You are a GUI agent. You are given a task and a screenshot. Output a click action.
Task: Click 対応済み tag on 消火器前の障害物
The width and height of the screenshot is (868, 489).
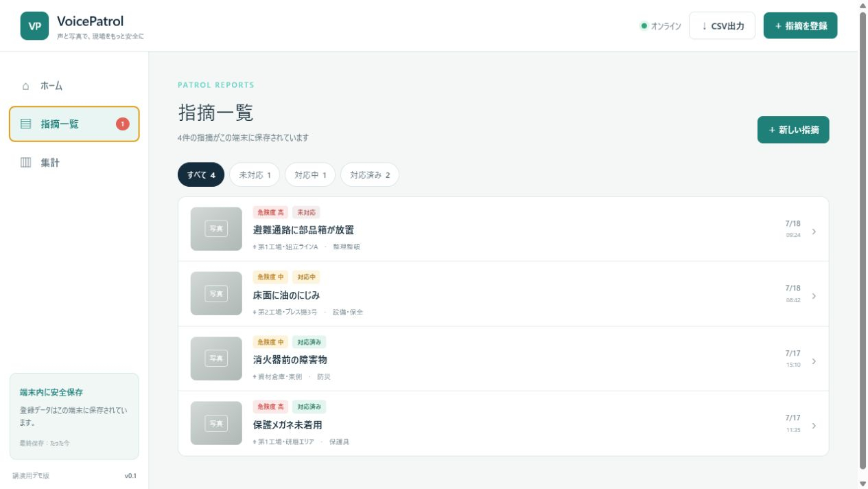(x=309, y=342)
